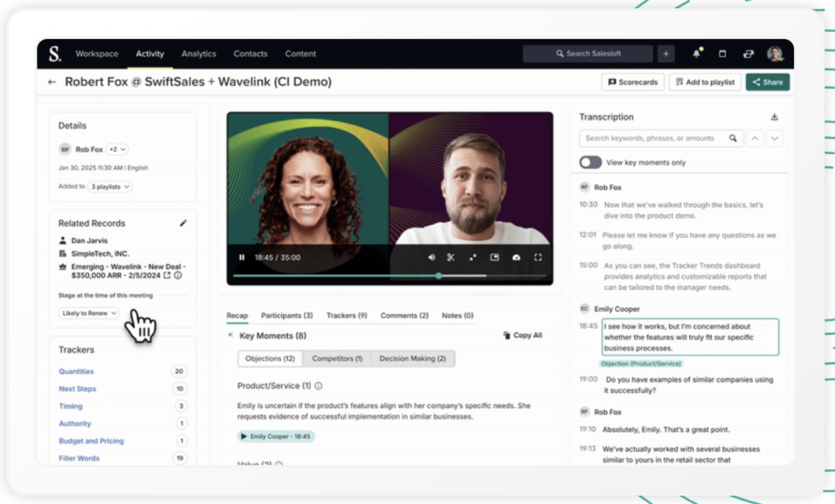Edit Related Records with the pencil icon
The image size is (835, 504).
183,223
